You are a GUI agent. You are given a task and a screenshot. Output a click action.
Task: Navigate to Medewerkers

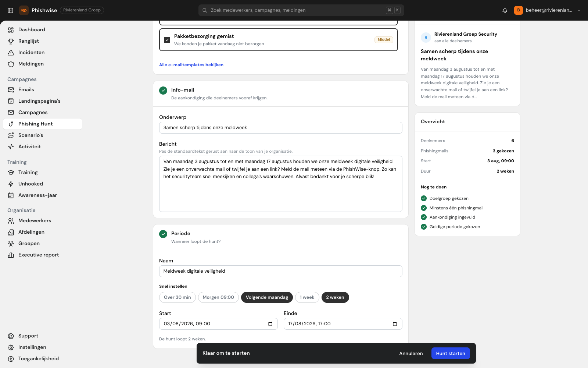(x=43, y=221)
